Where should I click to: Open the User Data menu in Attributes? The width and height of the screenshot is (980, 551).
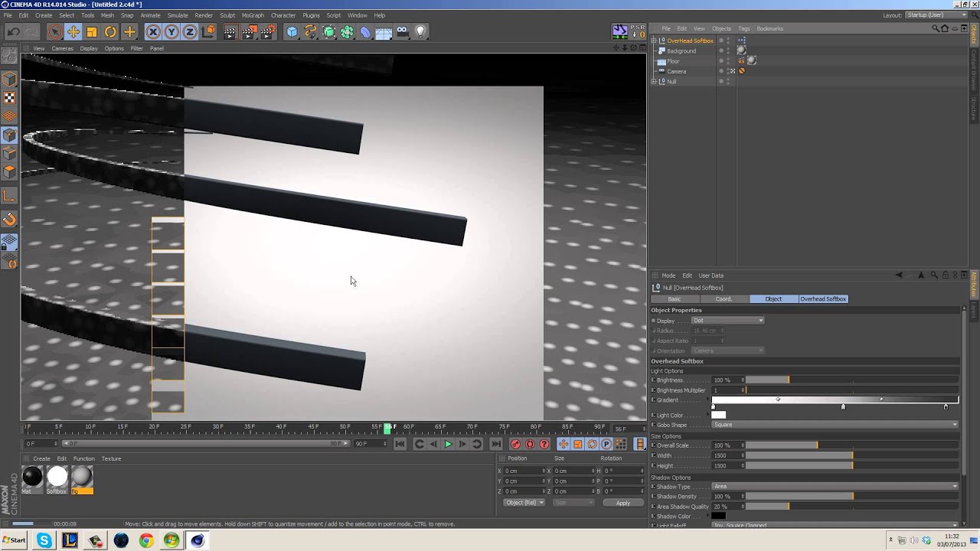[x=710, y=275]
